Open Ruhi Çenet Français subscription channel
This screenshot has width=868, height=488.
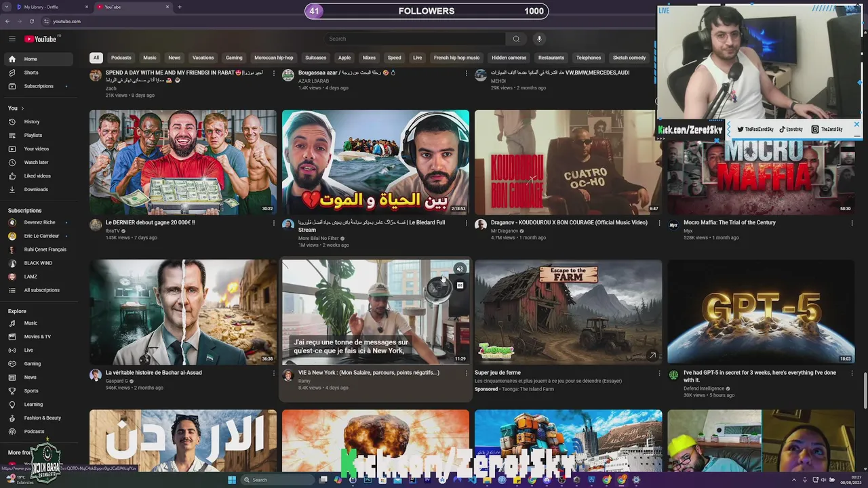39,249
